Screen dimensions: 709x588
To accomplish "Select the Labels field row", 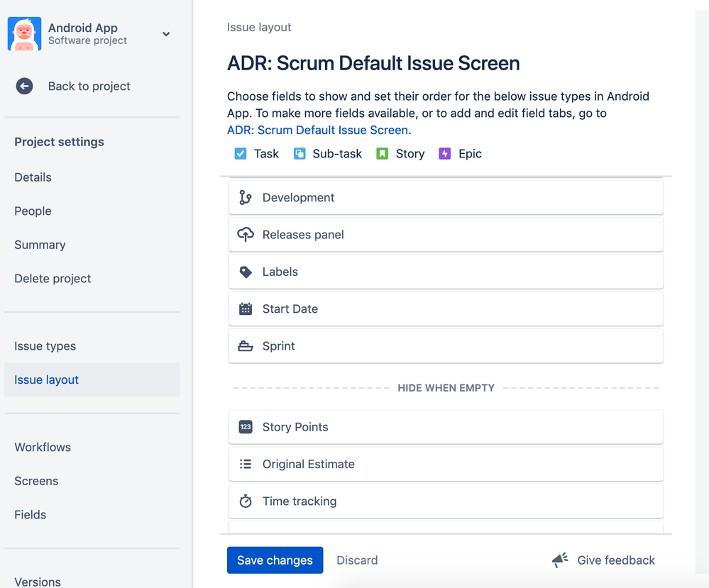I will click(446, 272).
